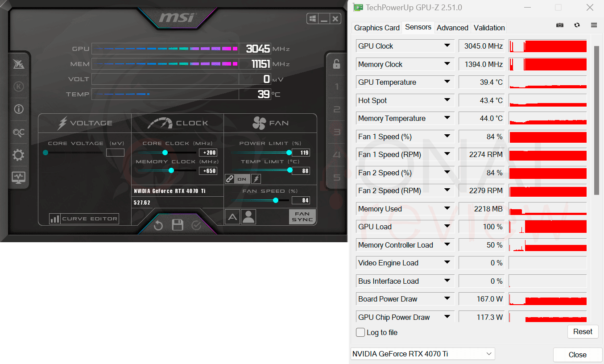The width and height of the screenshot is (604, 364).
Task: Toggle the Fan Sync button
Action: 302,217
